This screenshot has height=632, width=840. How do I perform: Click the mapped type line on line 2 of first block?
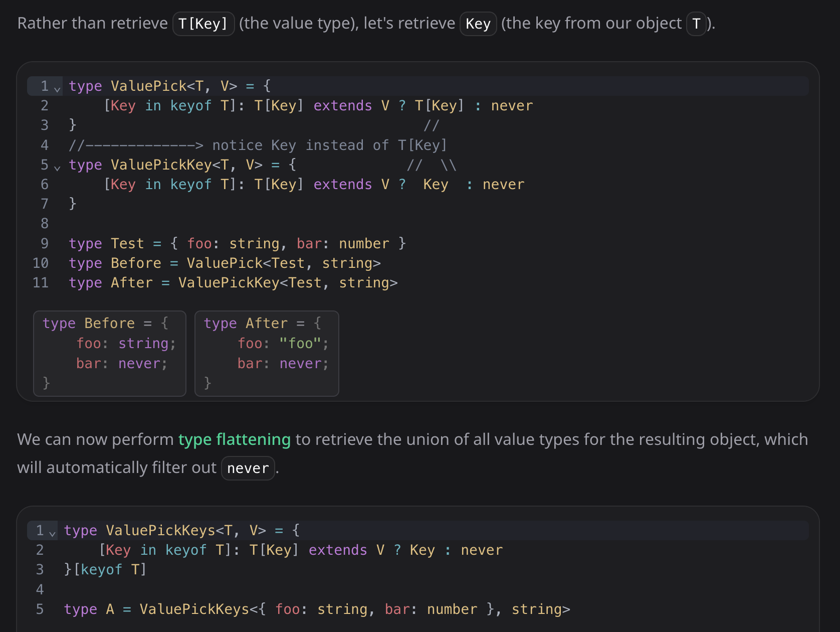(318, 106)
